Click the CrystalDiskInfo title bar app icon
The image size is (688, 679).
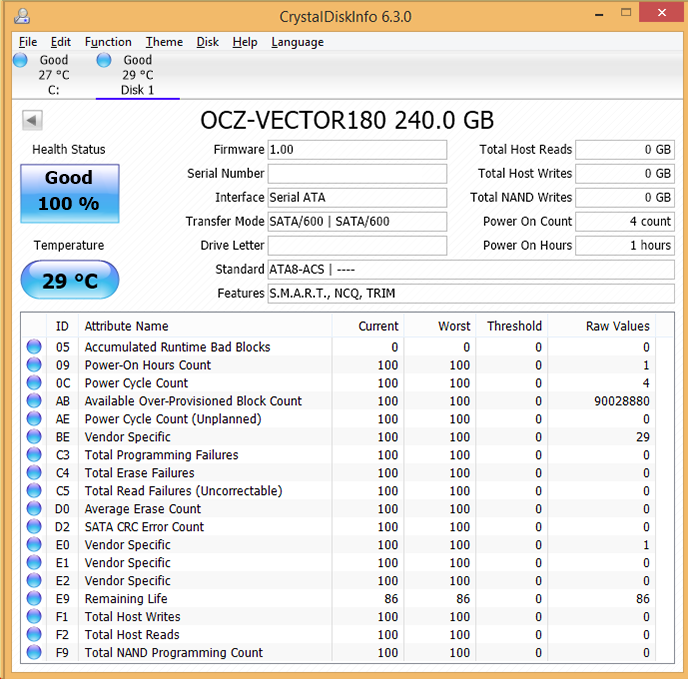point(22,16)
